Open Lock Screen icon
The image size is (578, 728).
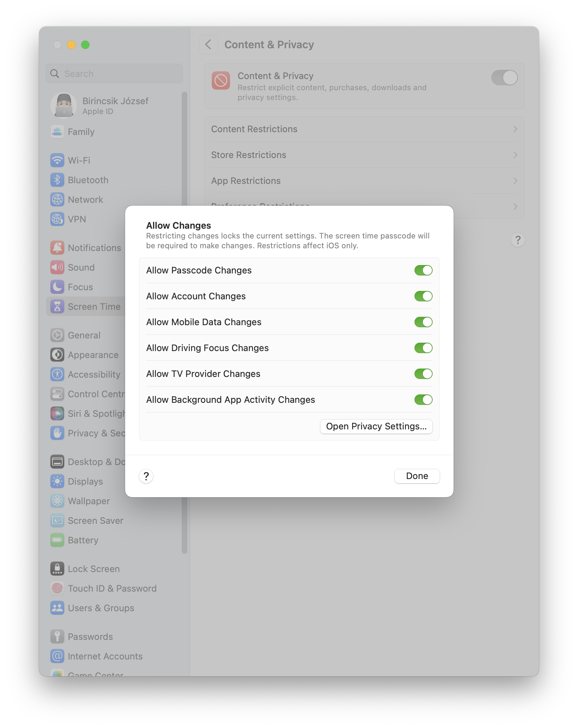pos(57,569)
